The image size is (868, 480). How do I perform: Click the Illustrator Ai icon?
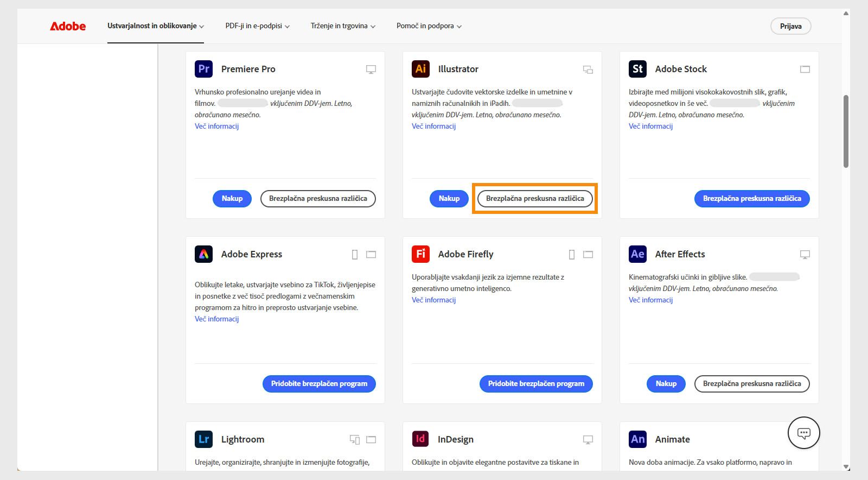click(420, 69)
